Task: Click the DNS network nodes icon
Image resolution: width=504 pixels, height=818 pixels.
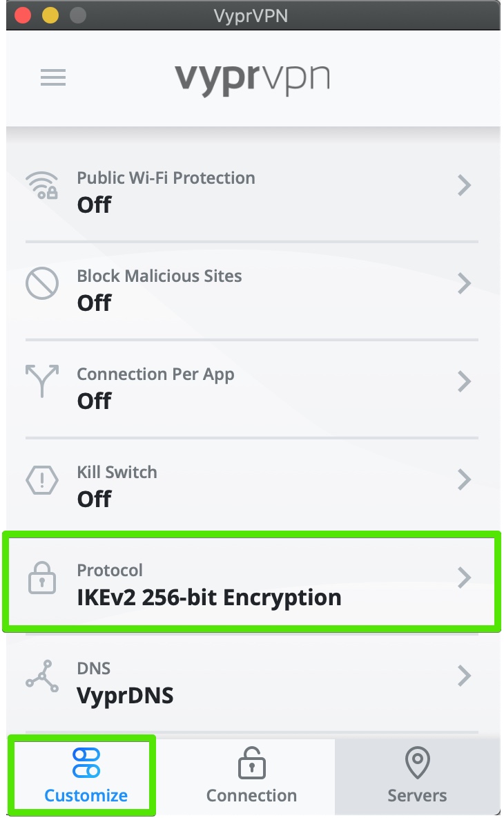Action: 42,675
